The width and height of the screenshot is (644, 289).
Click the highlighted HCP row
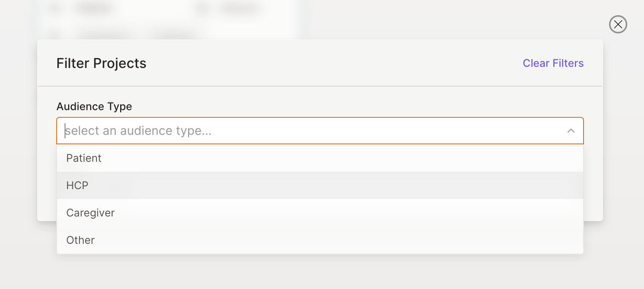point(319,185)
